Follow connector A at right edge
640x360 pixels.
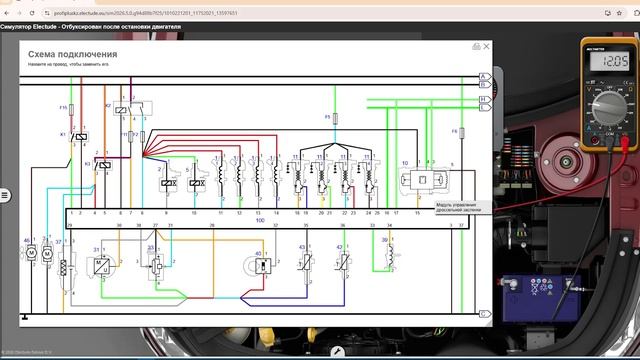pyautogui.click(x=484, y=76)
